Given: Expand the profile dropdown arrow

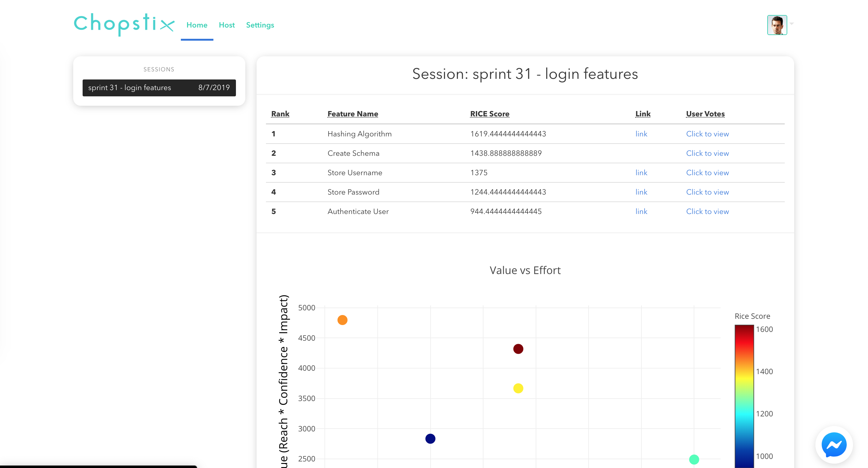Looking at the screenshot, I should coord(792,23).
